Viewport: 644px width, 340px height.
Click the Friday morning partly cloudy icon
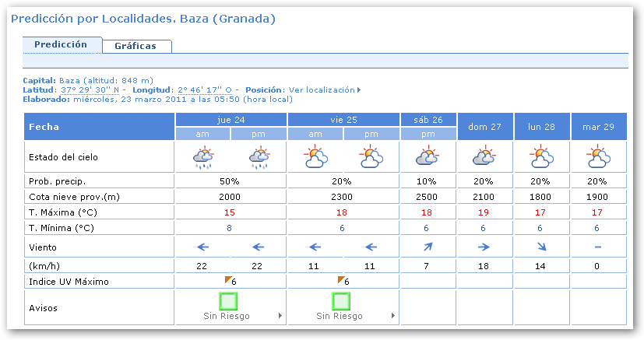pos(315,158)
